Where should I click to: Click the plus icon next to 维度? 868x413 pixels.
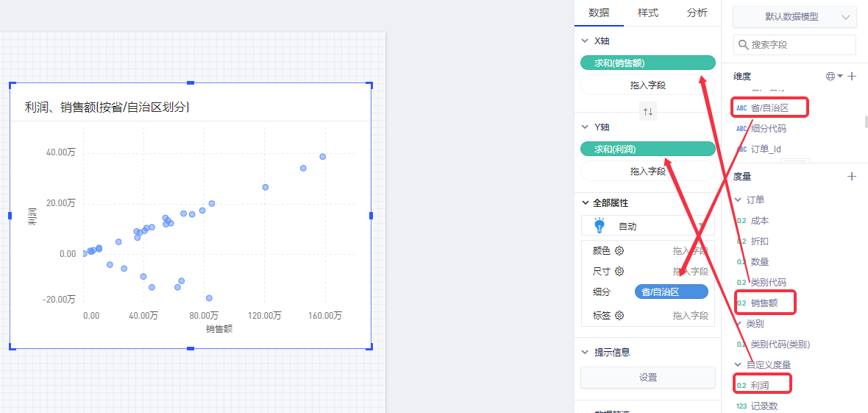(852, 76)
